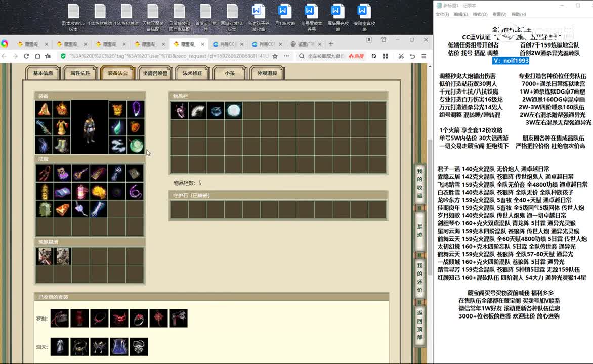The width and height of the screenshot is (593, 364).
Task: Click the 热搜 button in search bar
Action: (x=356, y=56)
